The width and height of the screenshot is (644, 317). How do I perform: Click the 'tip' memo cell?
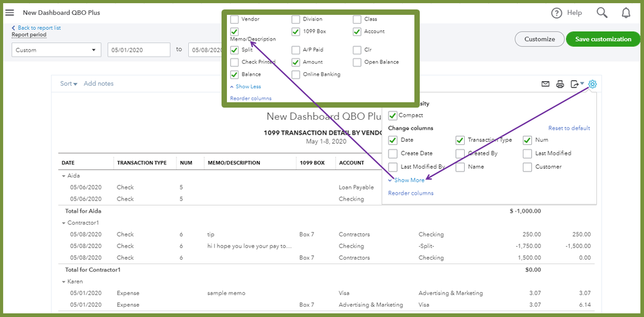coord(211,235)
